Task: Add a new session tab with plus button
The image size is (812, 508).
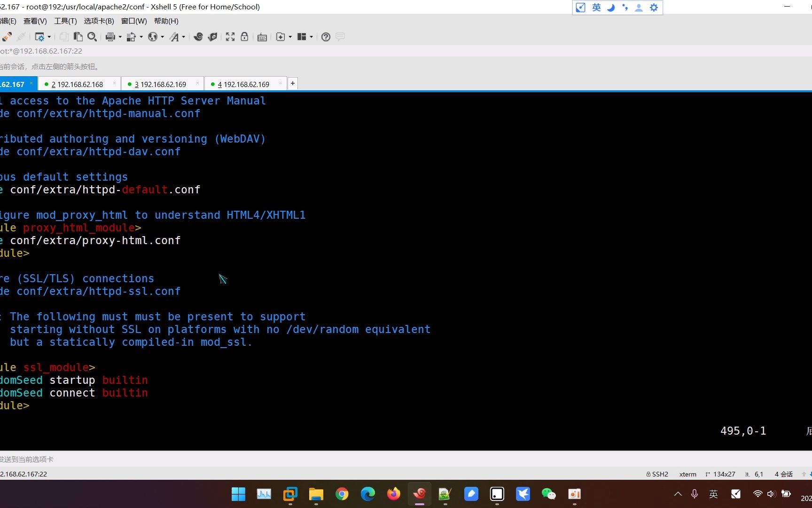Action: point(293,83)
